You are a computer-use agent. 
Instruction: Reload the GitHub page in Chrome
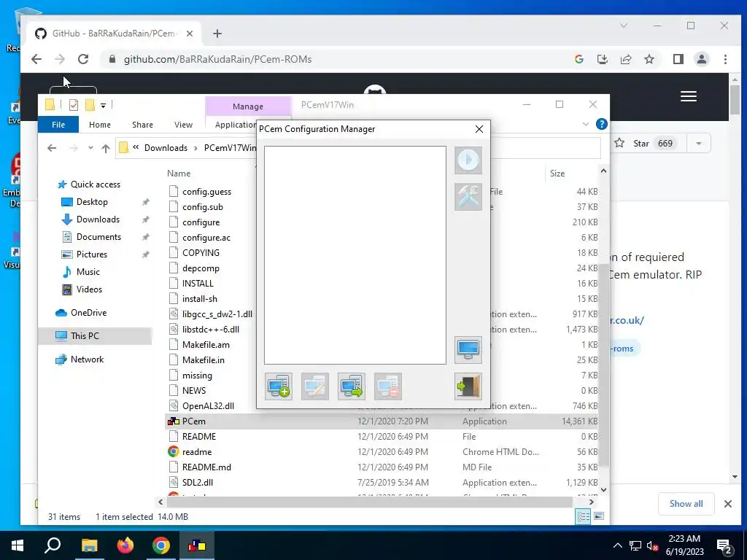coord(83,59)
